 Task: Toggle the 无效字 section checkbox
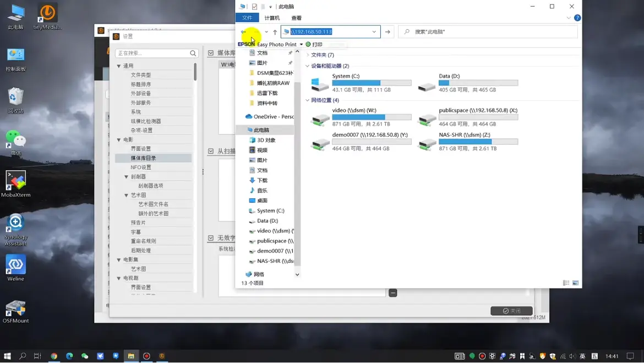coord(211,238)
